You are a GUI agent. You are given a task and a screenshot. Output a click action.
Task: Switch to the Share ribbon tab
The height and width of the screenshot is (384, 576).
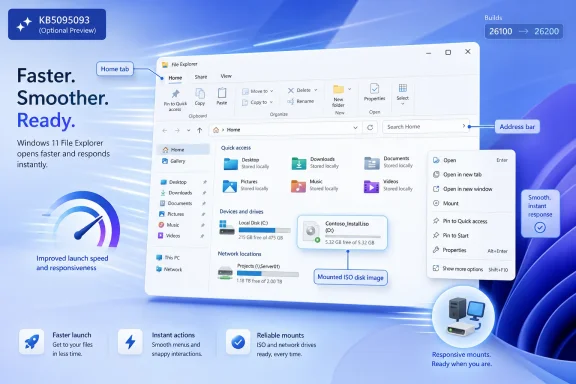point(201,77)
